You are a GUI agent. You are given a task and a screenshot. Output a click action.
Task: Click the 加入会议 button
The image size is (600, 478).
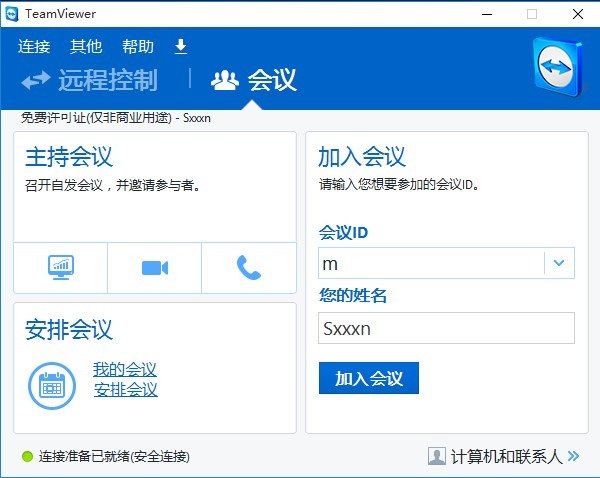[x=369, y=378]
